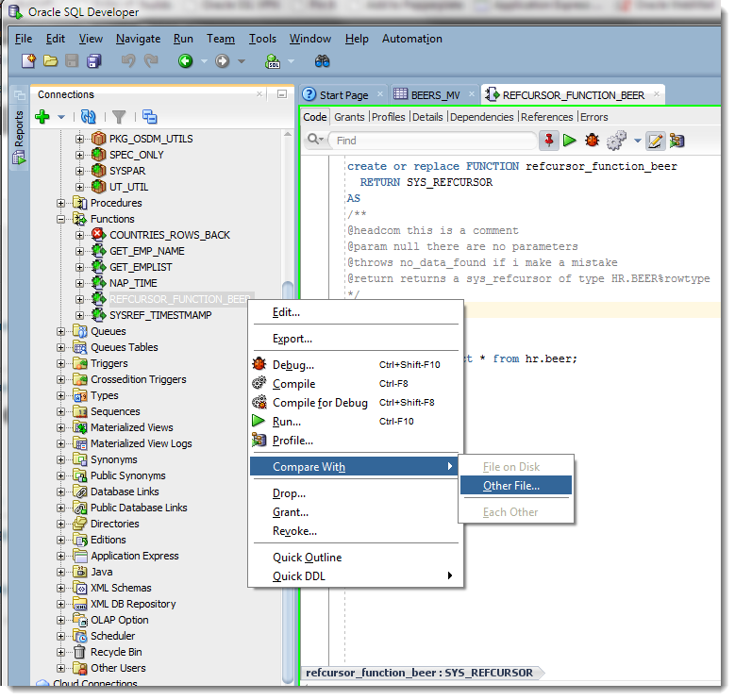Click the gears Compile icon in code toolbar
Image resolution: width=735 pixels, height=700 pixels.
(616, 140)
